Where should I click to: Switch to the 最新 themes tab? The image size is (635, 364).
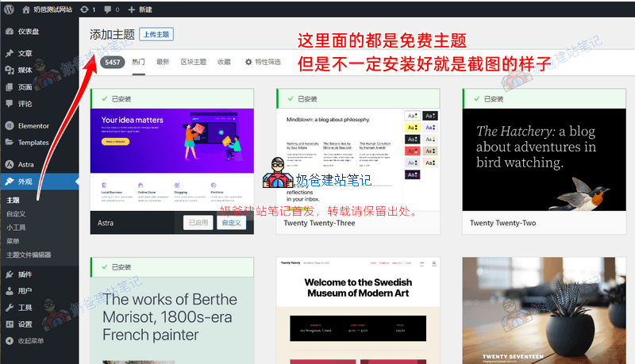pos(163,61)
